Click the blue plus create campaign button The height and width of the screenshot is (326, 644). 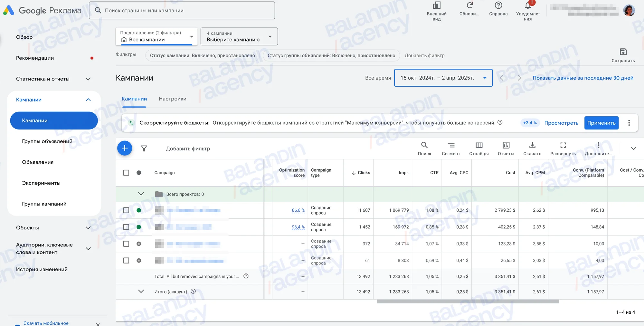(x=125, y=148)
